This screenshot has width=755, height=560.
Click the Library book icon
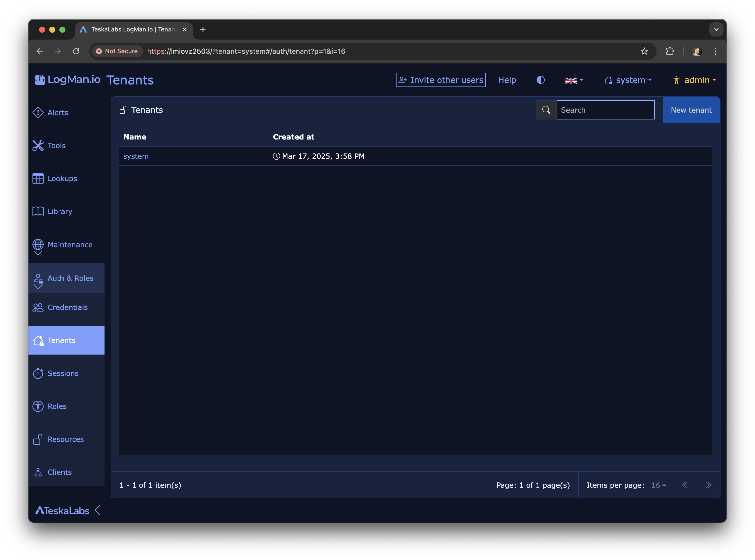[x=38, y=212]
